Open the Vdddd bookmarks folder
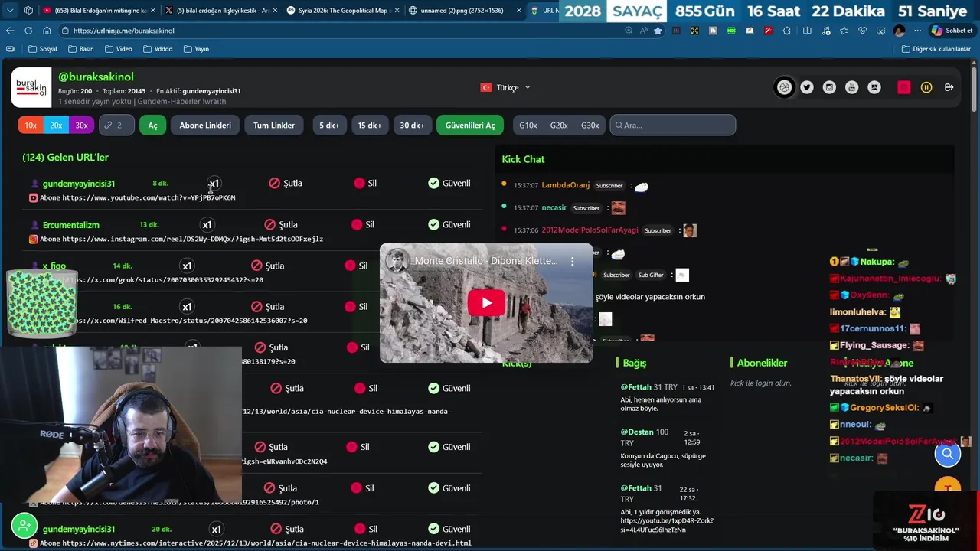 coord(158,49)
